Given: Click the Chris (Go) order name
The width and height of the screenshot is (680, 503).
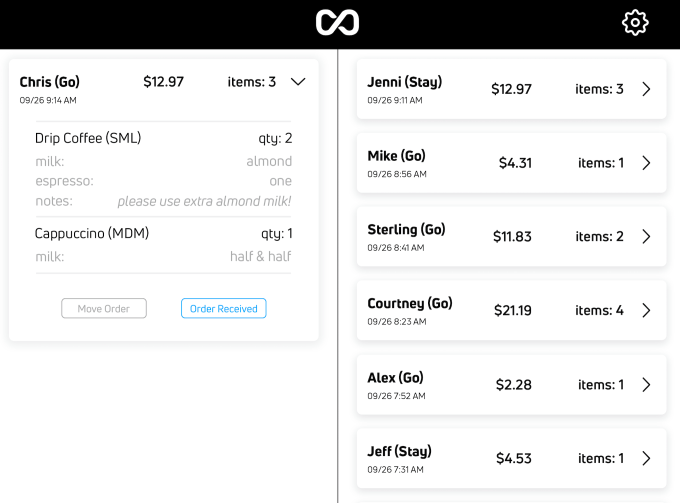Looking at the screenshot, I should tap(50, 82).
